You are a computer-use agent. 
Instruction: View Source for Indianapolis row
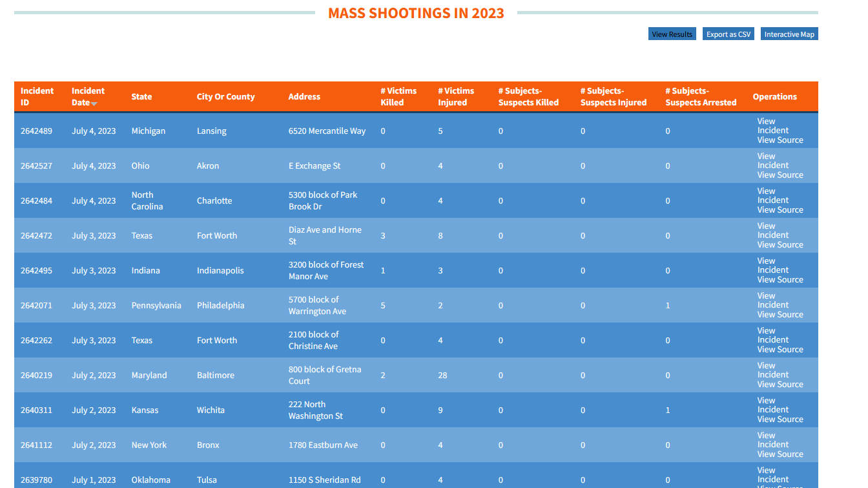780,280
